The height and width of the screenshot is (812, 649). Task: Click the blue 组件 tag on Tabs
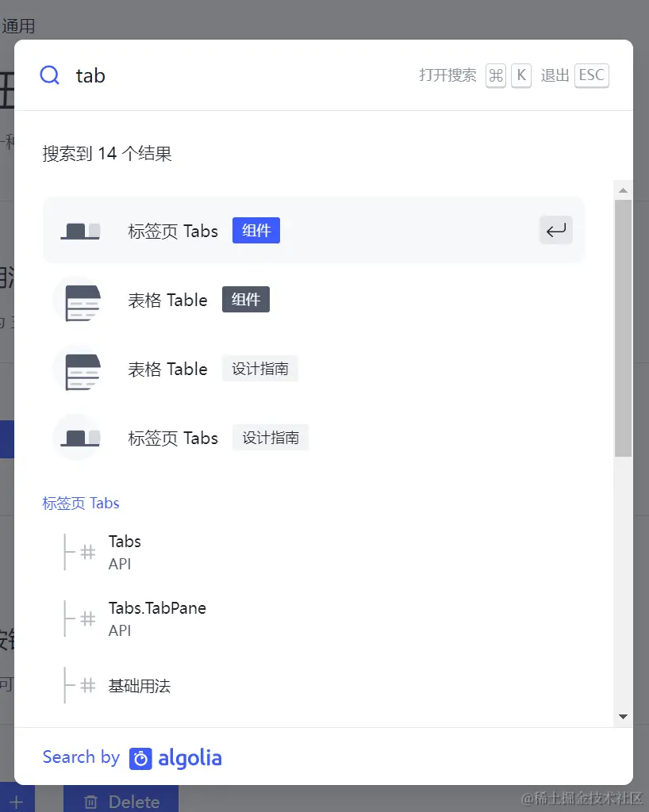click(255, 231)
